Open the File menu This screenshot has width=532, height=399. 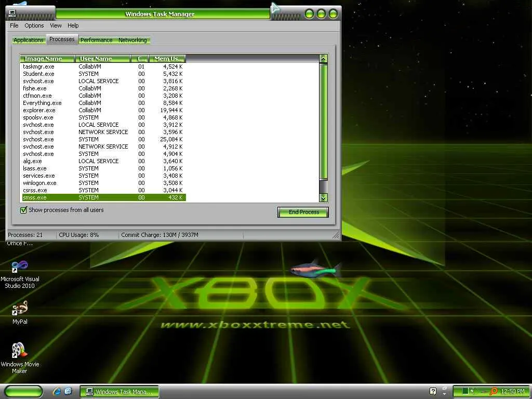pos(14,25)
